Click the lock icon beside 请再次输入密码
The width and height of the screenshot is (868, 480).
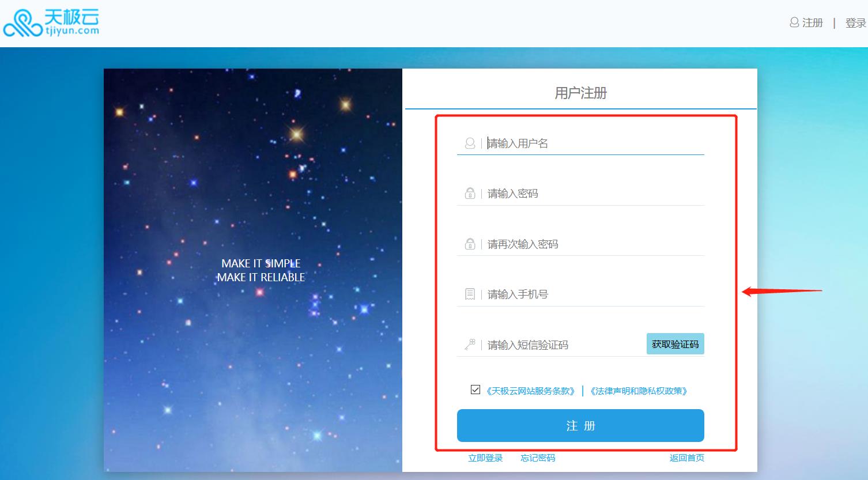pos(470,244)
